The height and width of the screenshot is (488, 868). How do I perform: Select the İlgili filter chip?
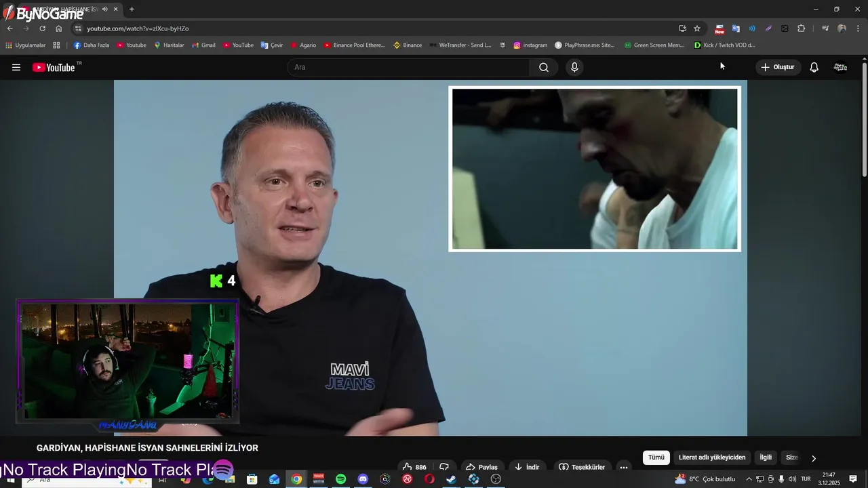(x=766, y=457)
